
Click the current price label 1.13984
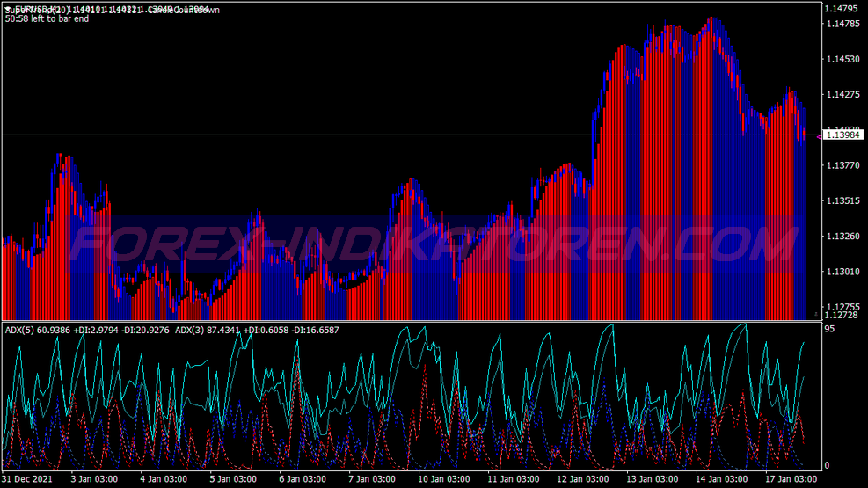(842, 135)
